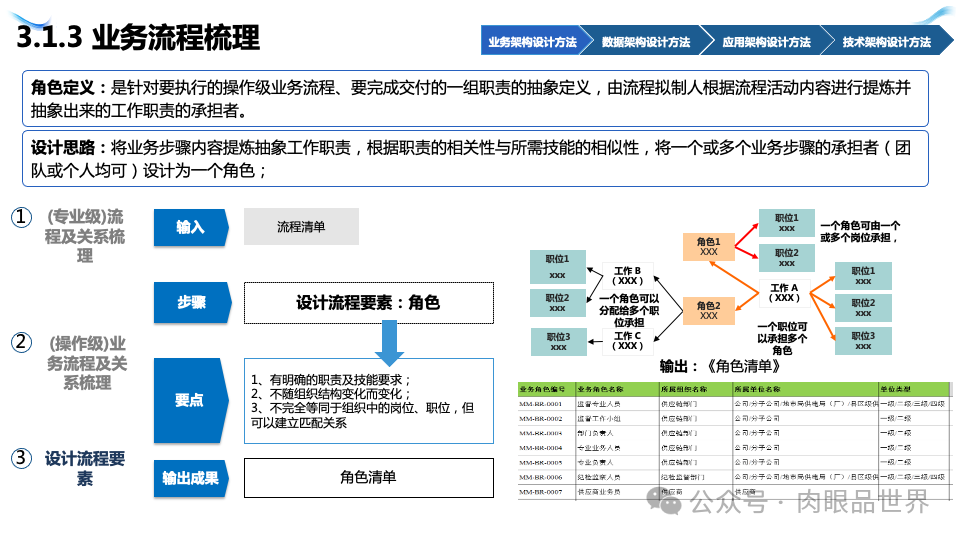Open the 应用架构设计方法 tab
Image resolution: width=960 pixels, height=540 pixels.
tap(766, 41)
